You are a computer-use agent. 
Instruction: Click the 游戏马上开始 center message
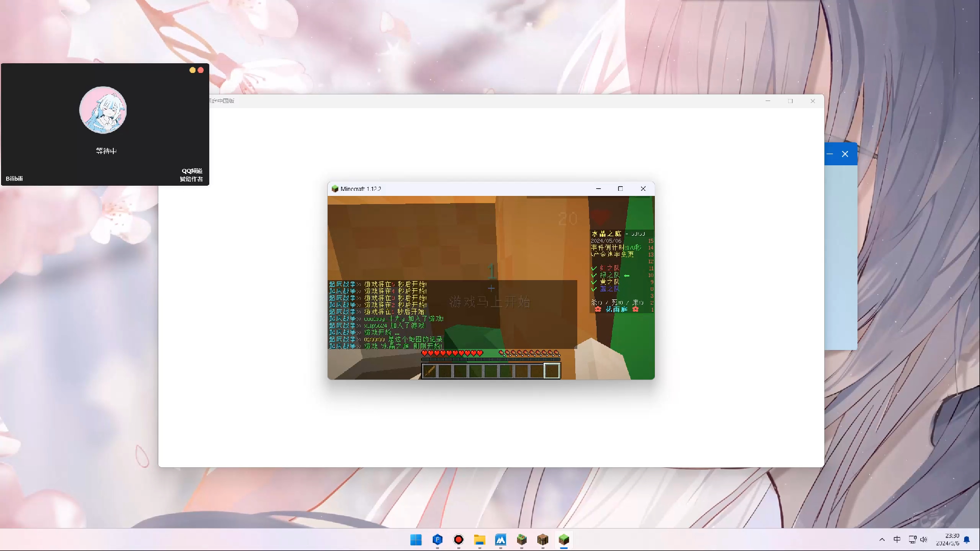pos(489,302)
